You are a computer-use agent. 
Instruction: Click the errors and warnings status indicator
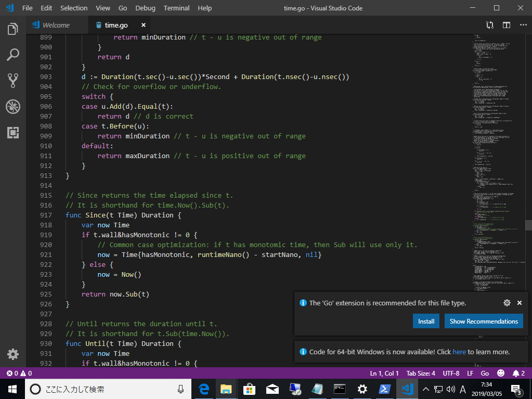coord(19,373)
